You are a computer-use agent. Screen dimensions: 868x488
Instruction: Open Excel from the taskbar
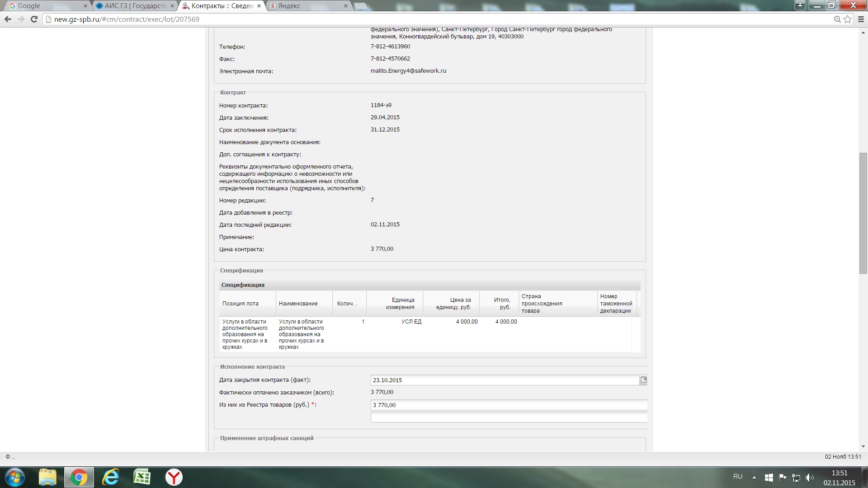pyautogui.click(x=142, y=477)
